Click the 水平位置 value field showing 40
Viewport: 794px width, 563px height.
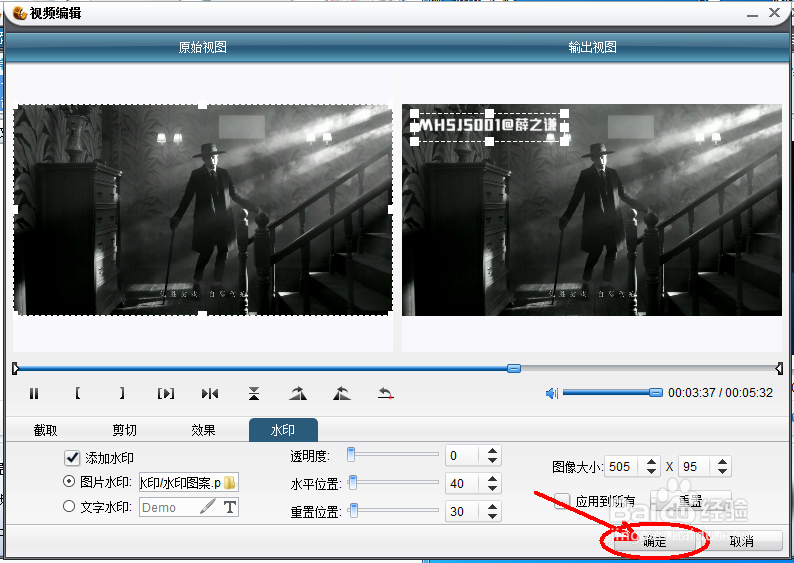[x=462, y=484]
